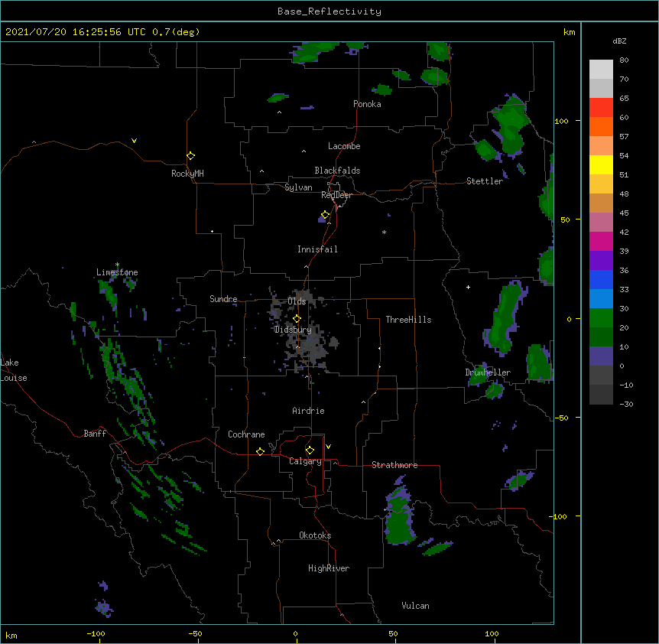Select the white 80-70 dBZ legend swatch
This screenshot has height=644, width=659.
(601, 70)
